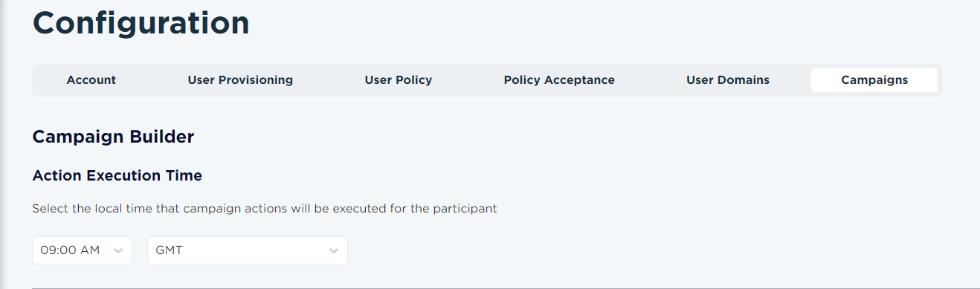Click the chevron arrow in GMT selector

pyautogui.click(x=334, y=251)
